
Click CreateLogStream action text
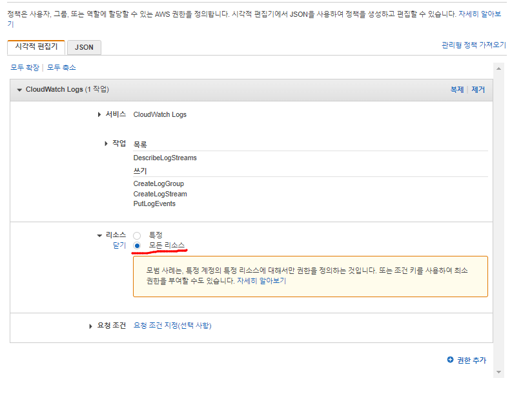point(160,194)
